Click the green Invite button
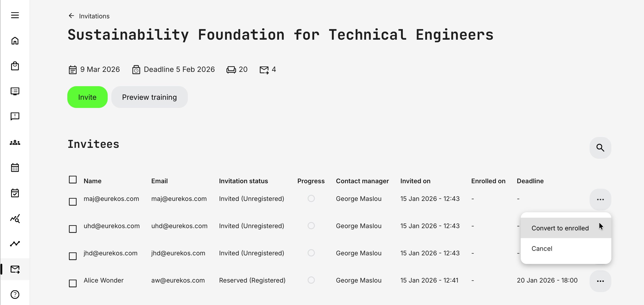Viewport: 644px width, 305px height. pyautogui.click(x=87, y=97)
